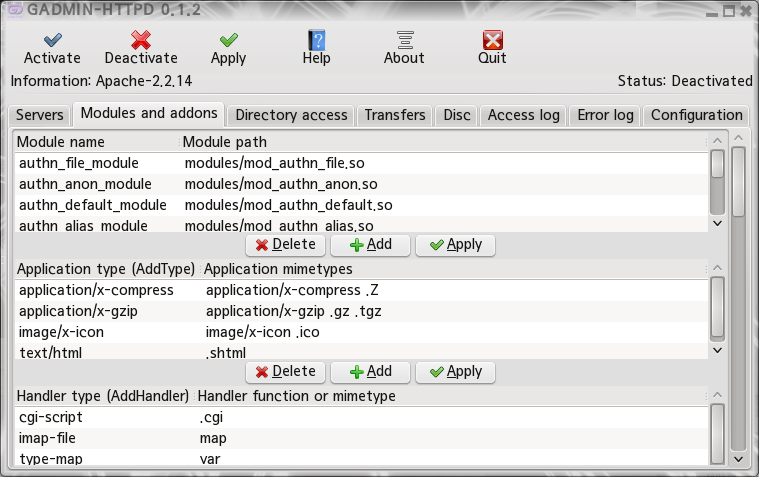Click modules/mod_authn_file.so path cell
Image resolution: width=759 pixels, height=477 pixels.
(274, 163)
